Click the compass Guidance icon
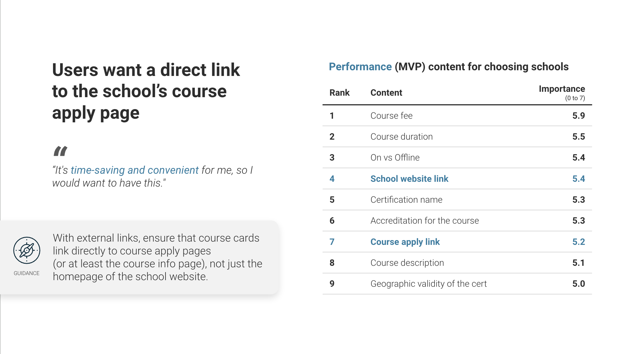Viewport: 644px width, 354px height. pos(27,250)
